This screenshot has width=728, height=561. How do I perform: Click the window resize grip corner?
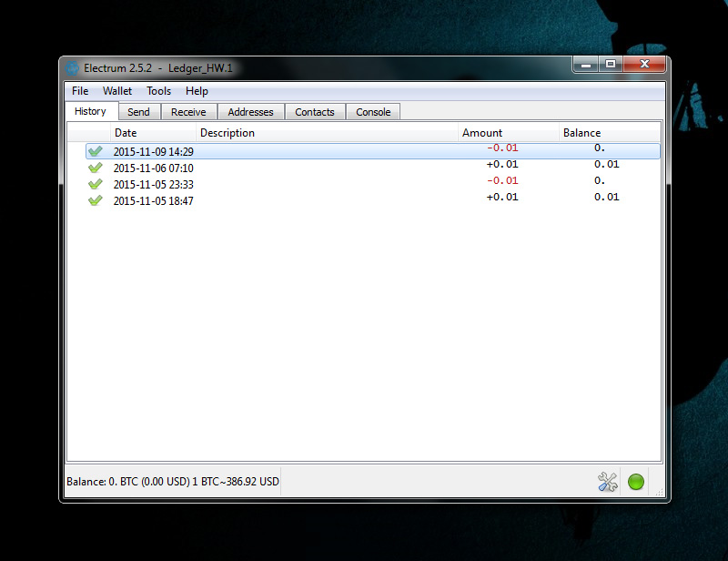click(x=659, y=492)
